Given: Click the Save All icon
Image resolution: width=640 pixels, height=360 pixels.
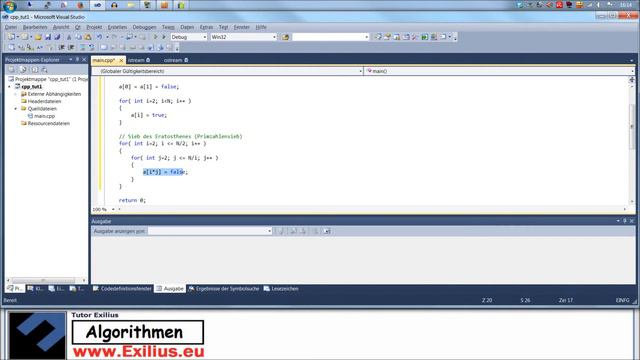Looking at the screenshot, I should point(57,37).
